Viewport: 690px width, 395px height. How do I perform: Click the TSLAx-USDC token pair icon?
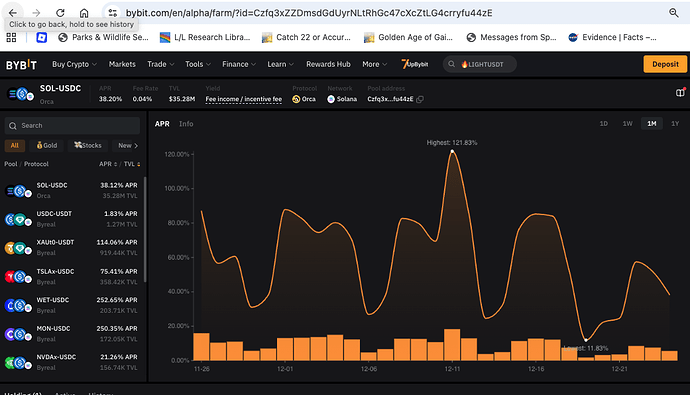coord(18,277)
